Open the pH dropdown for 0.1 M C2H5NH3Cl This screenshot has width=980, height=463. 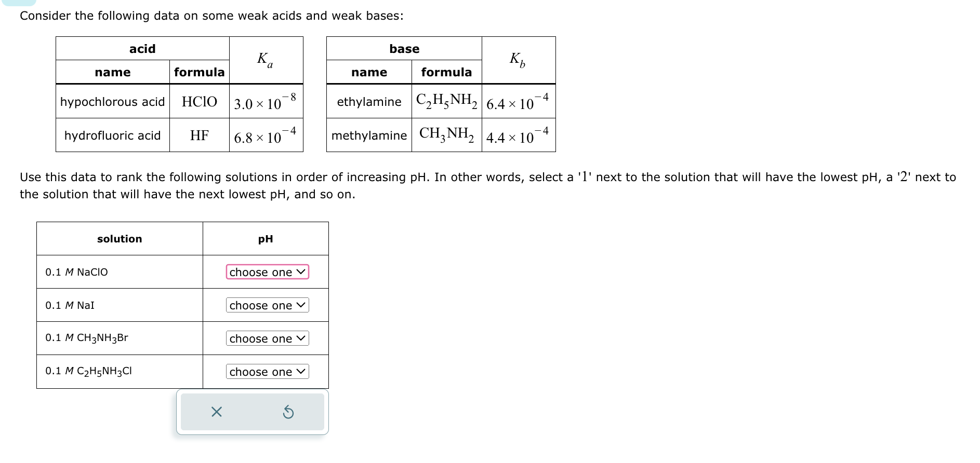tap(267, 372)
